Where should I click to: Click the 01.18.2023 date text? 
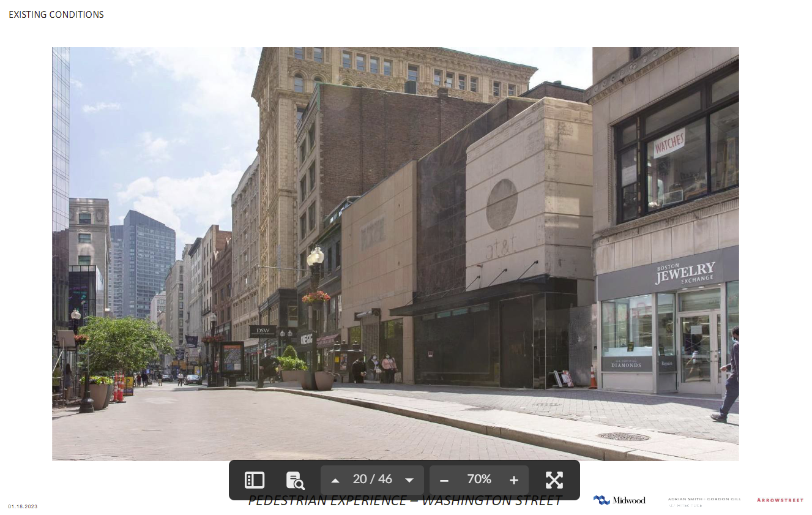pos(23,506)
